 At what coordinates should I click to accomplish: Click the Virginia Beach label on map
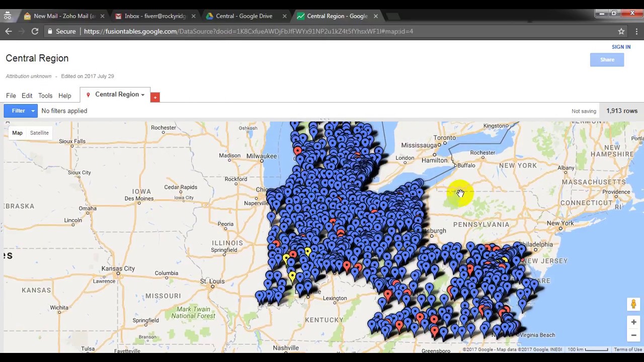pos(537,335)
